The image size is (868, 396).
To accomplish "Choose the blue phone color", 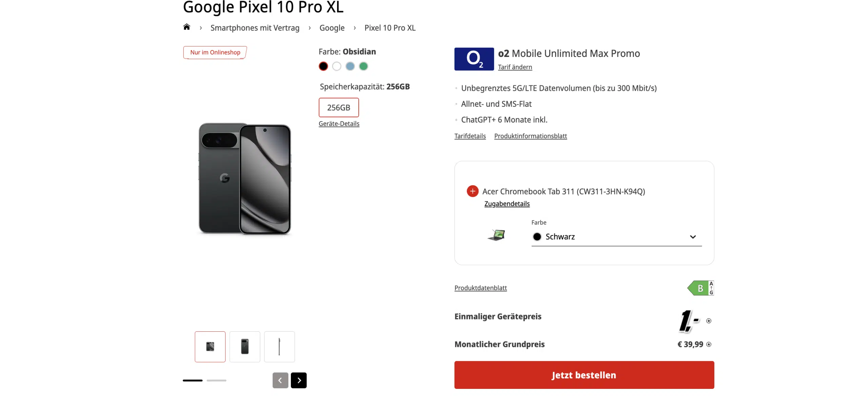I will coord(350,66).
